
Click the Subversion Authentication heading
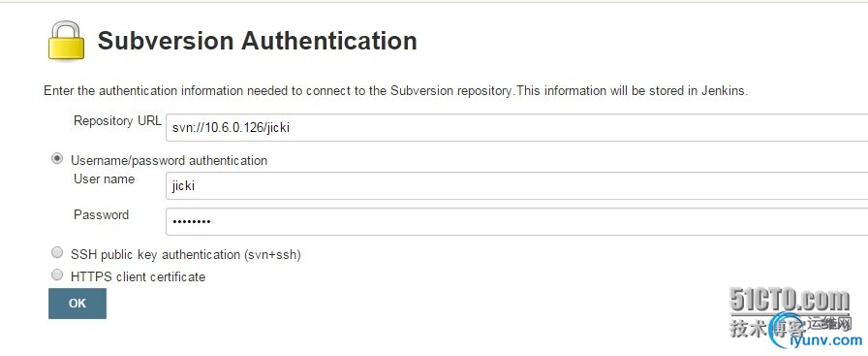pyautogui.click(x=258, y=41)
